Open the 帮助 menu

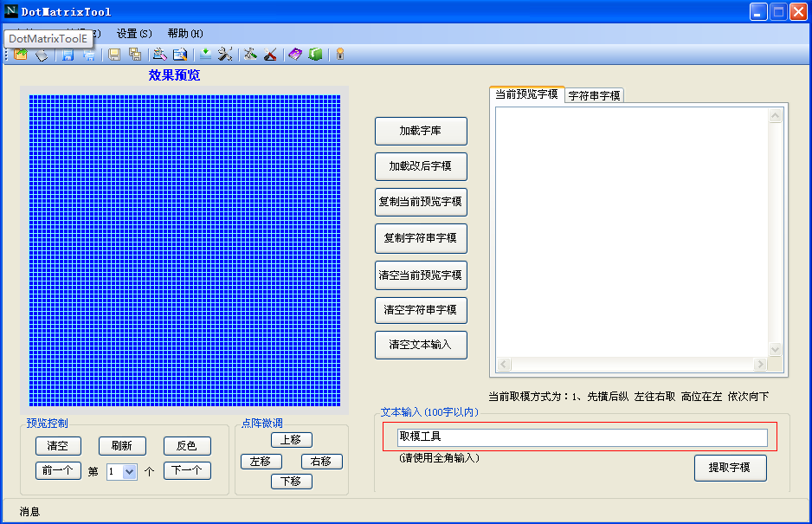click(184, 33)
